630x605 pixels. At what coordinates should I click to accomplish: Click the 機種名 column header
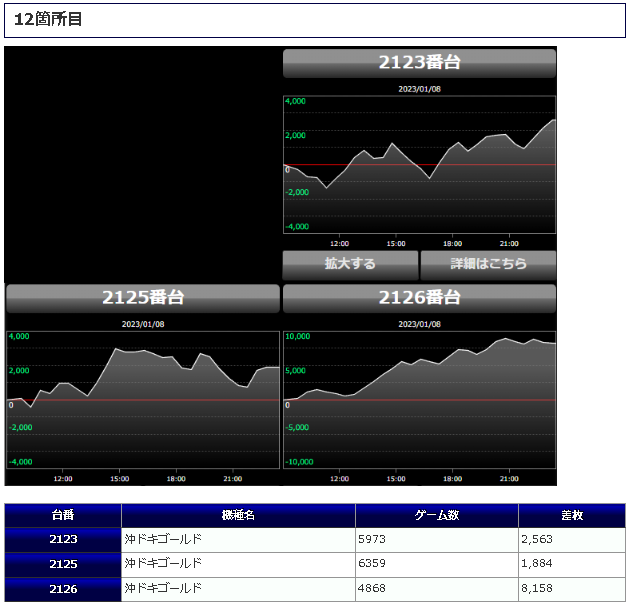(238, 515)
